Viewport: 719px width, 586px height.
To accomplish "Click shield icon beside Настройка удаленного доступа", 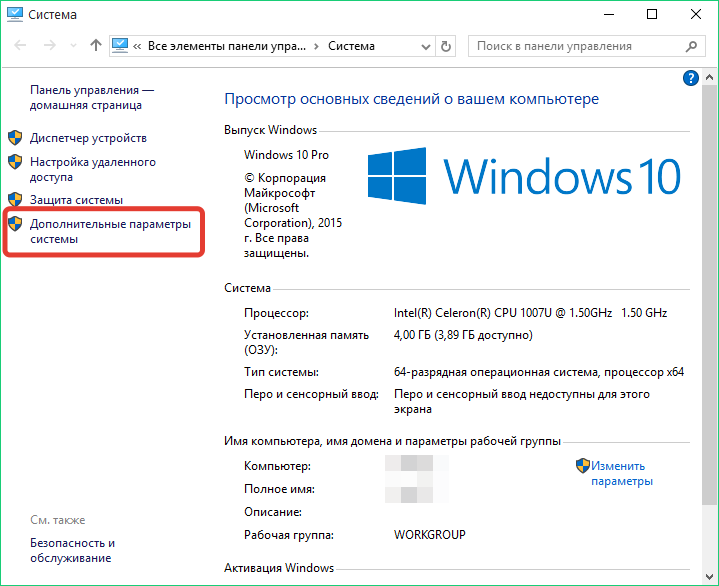I will 15,161.
